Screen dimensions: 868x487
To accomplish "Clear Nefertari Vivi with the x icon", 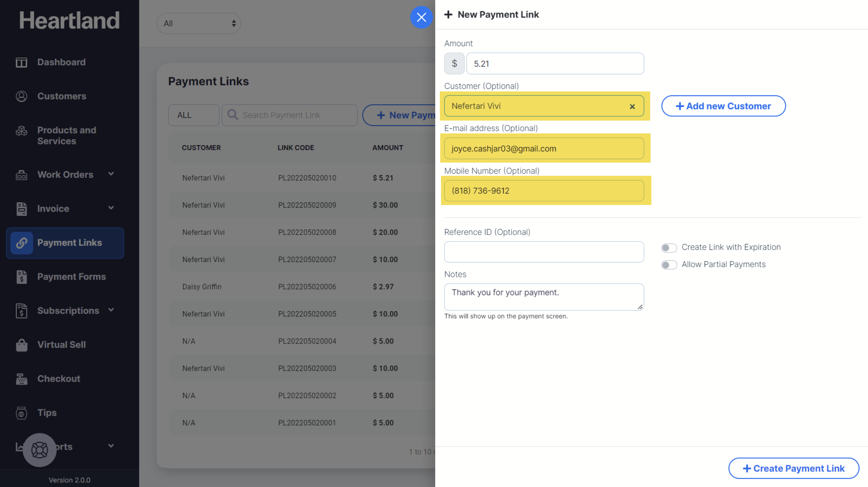I will click(632, 106).
